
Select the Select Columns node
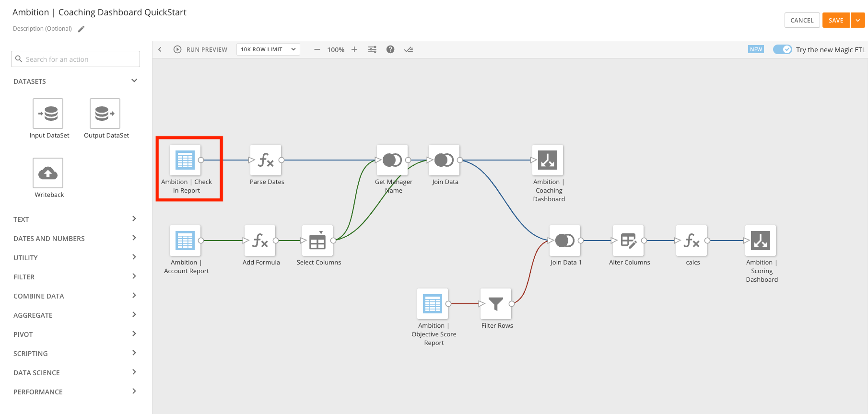(x=317, y=241)
